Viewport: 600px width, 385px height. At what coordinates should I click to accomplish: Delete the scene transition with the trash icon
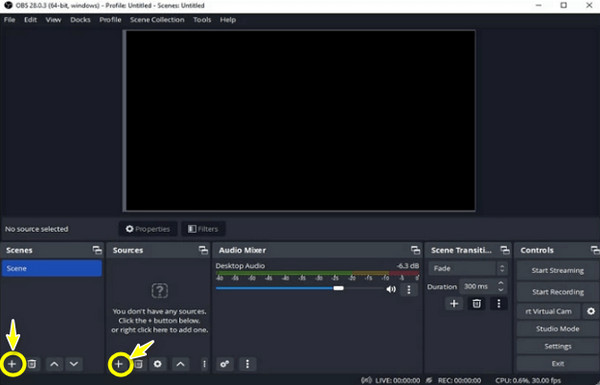476,303
